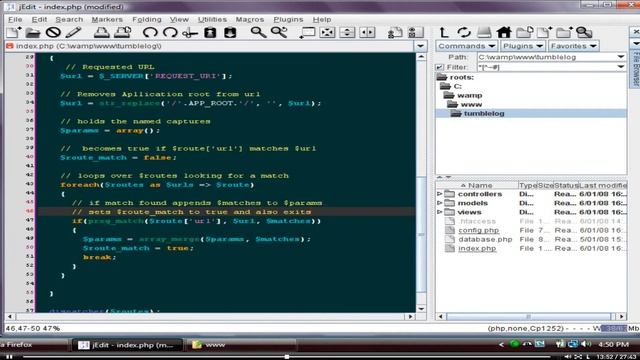Viewport: 640px width, 360px height.
Task: Click the File Browser vertical tab
Action: [636, 68]
